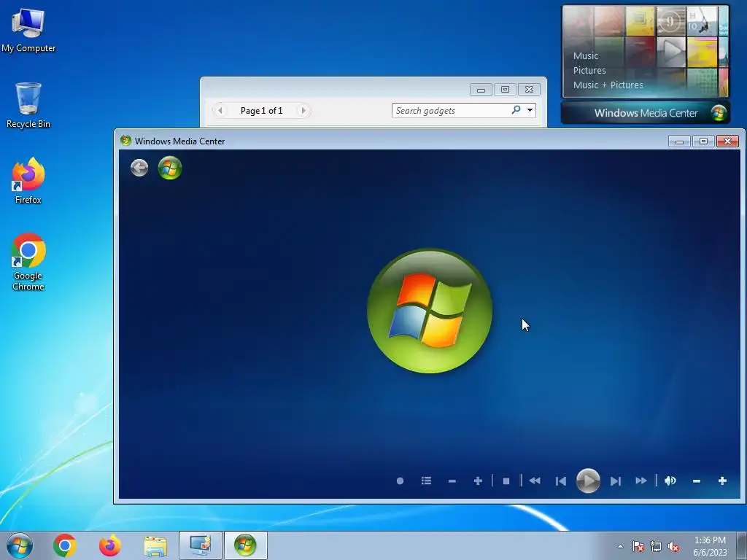Image resolution: width=747 pixels, height=560 pixels.
Task: Open the Guide list icon
Action: pos(426,481)
